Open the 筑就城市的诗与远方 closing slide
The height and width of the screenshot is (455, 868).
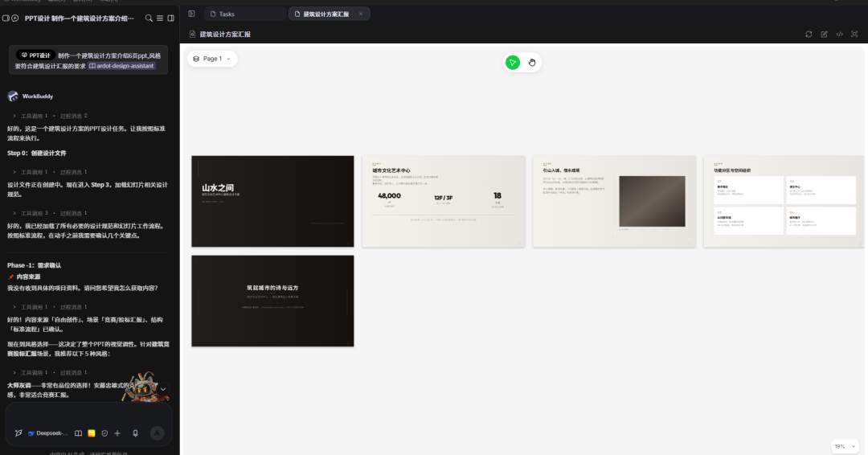click(272, 301)
